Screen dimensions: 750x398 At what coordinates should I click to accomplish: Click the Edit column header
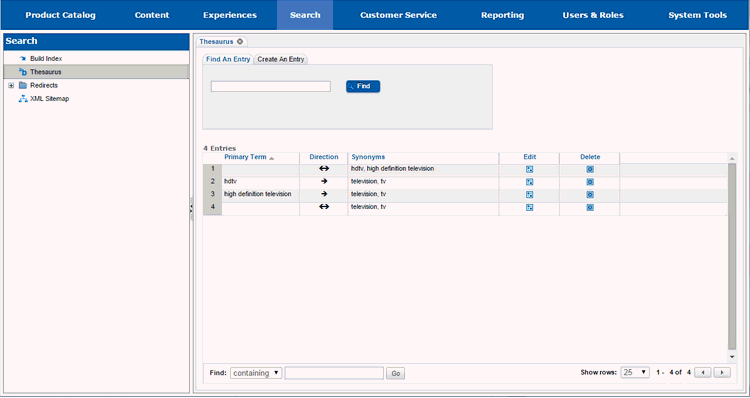[x=529, y=157]
